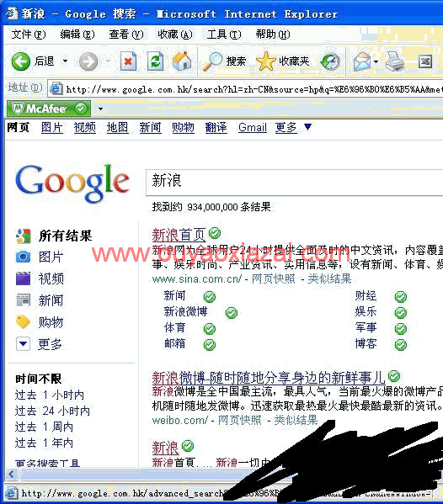Open the 娱乐 sitelink
The height and width of the screenshot is (504, 443).
(x=366, y=312)
